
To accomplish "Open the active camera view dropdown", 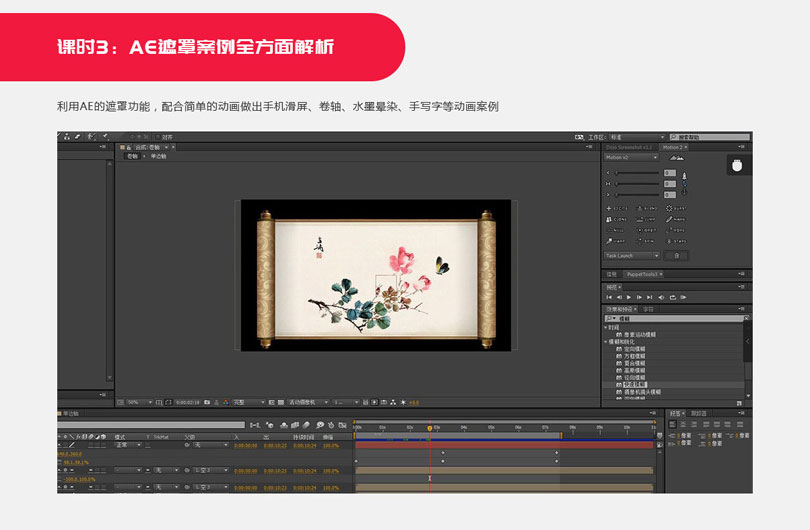I will [x=308, y=402].
